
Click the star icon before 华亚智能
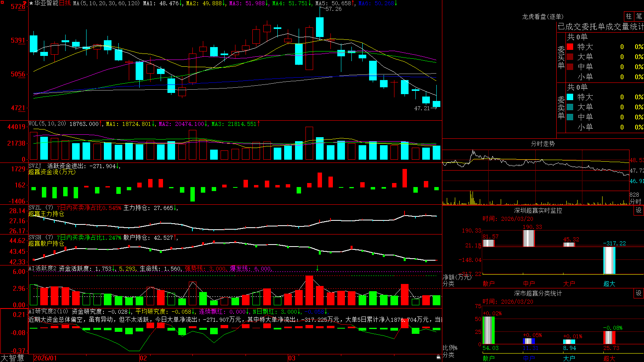[31, 3]
